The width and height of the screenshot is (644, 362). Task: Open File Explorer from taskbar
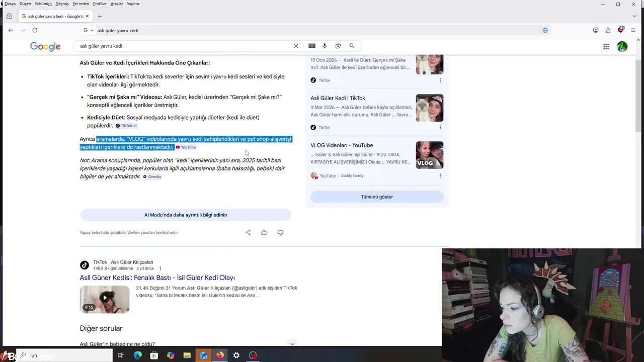point(187,355)
